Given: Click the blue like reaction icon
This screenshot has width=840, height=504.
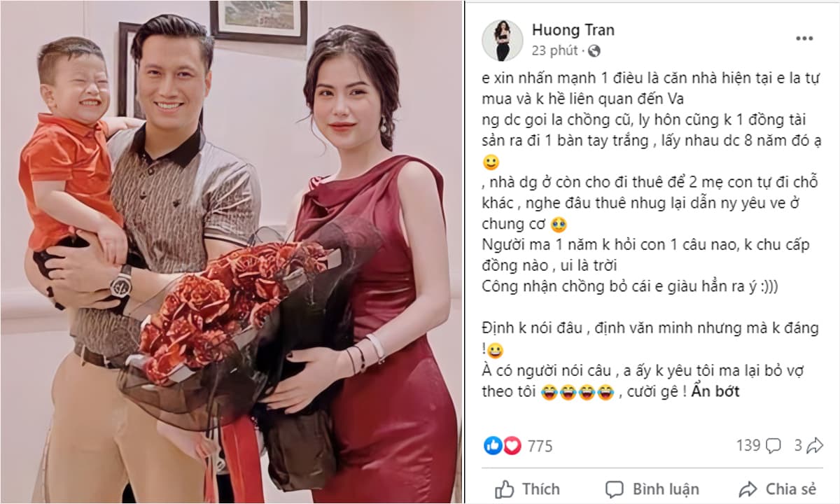Looking at the screenshot, I should (493, 445).
